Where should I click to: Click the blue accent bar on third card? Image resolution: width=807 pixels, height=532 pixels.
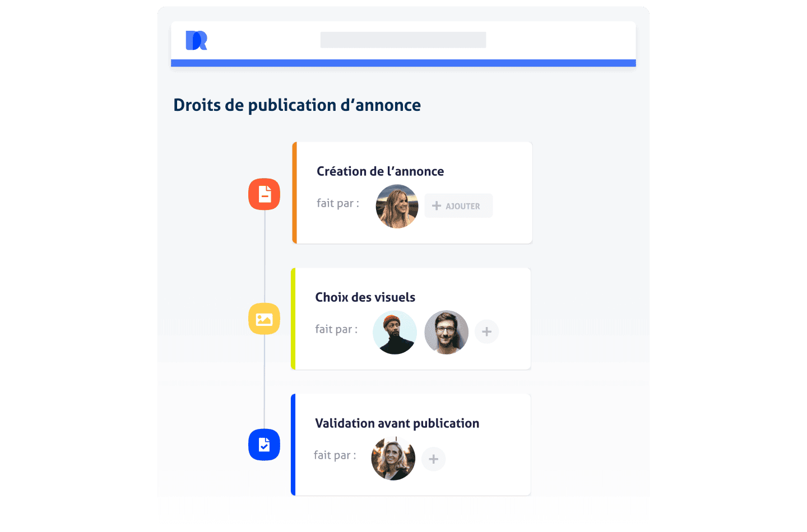(x=293, y=445)
